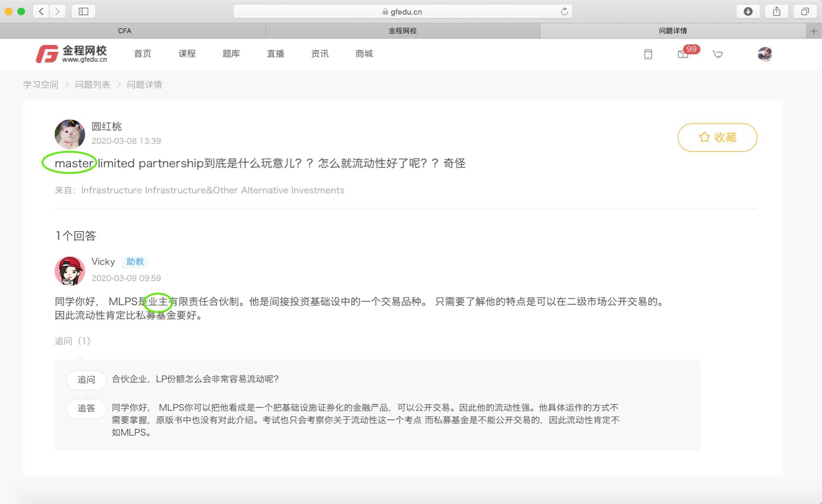Go to 问题列表 breadcrumb link

point(92,85)
